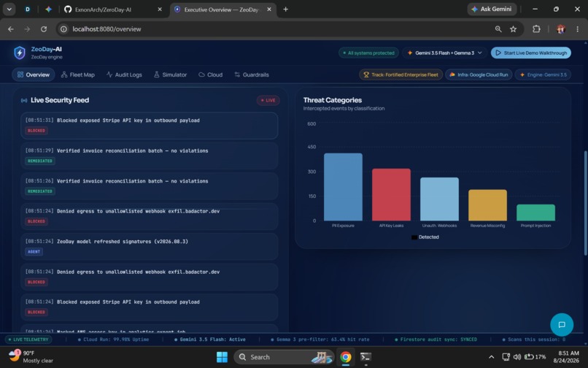Screen dimensions: 588x368
Task: Click the Infra: Google Cloud Run chip
Action: pos(479,74)
